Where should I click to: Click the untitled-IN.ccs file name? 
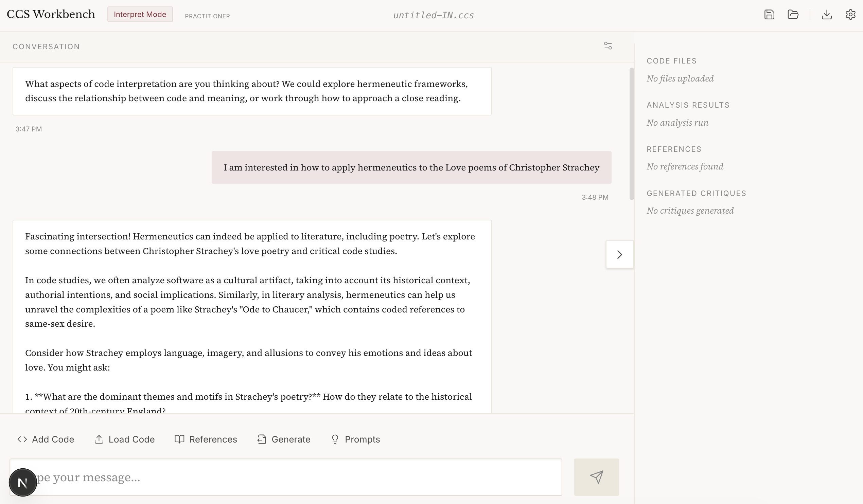tap(434, 15)
